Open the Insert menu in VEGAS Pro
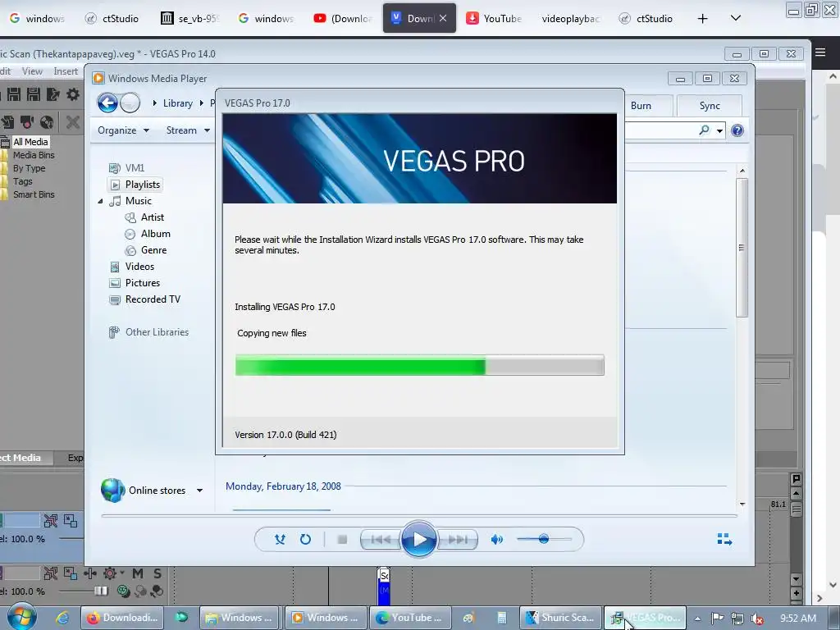 coord(66,71)
